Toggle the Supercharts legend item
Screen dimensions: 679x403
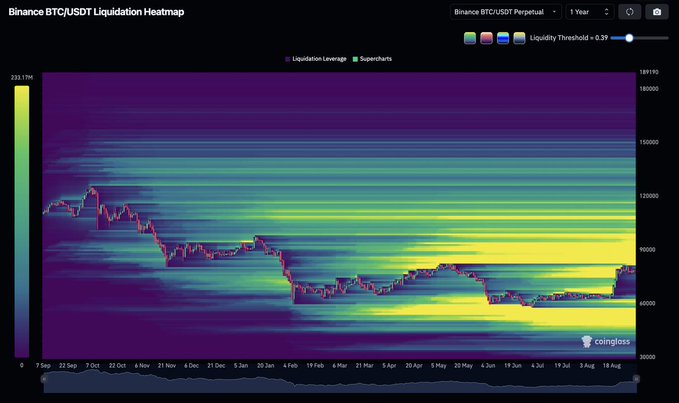[372, 59]
